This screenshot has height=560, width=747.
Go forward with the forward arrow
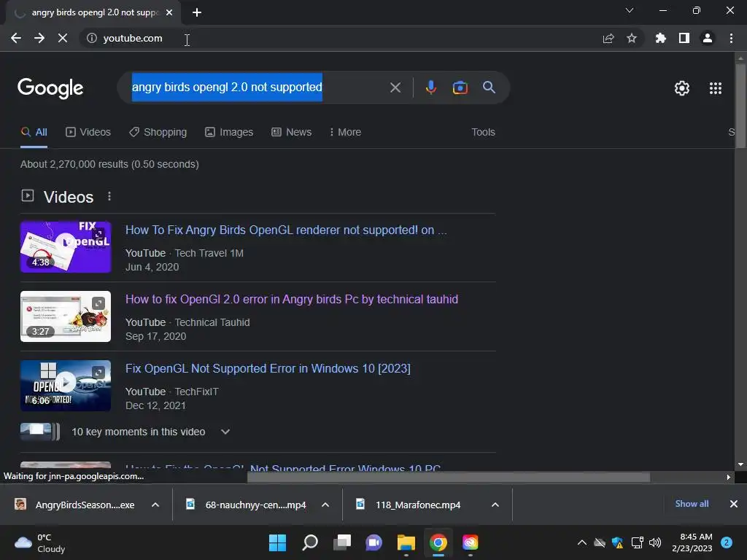point(39,38)
